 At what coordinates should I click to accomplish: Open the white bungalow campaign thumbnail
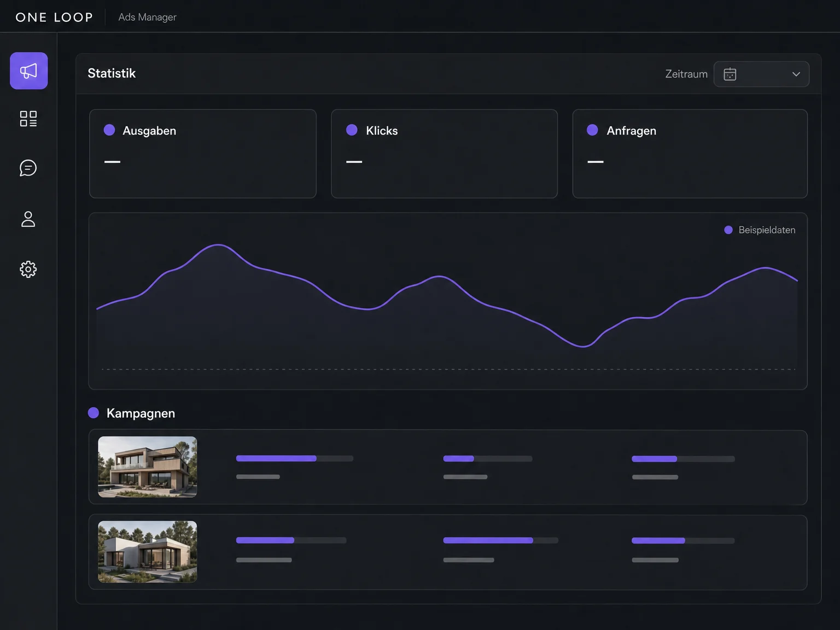(x=148, y=552)
